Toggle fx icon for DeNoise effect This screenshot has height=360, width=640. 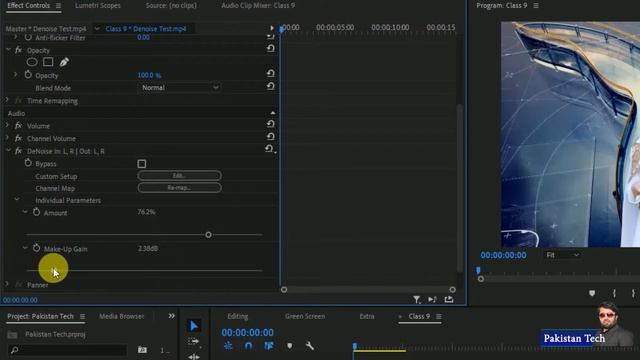18,151
